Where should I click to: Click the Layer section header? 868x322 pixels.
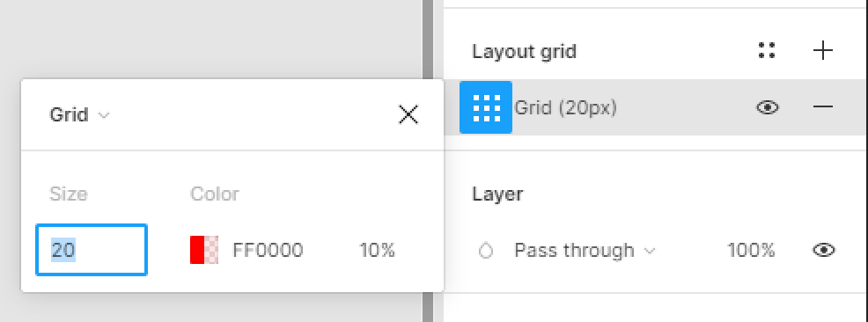(x=497, y=194)
